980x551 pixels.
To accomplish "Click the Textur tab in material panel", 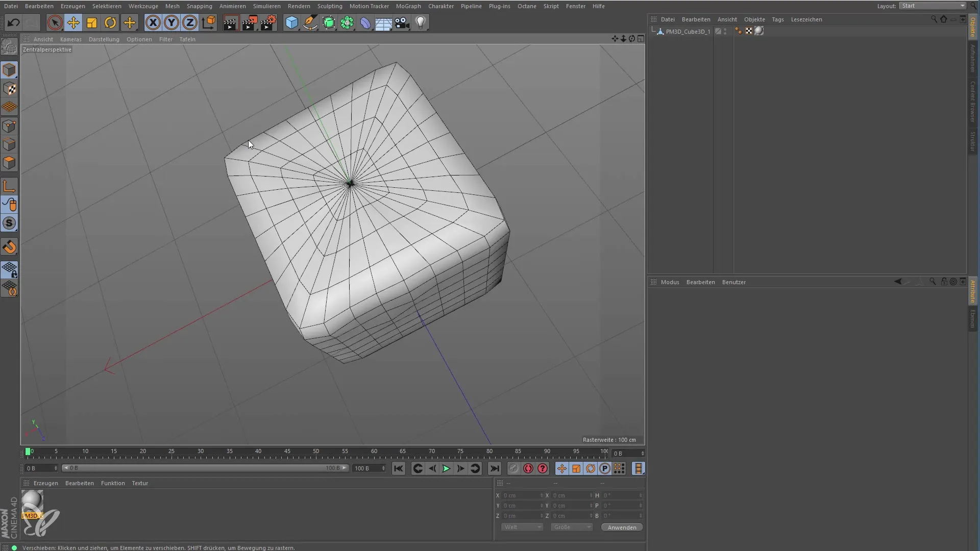I will tap(140, 482).
